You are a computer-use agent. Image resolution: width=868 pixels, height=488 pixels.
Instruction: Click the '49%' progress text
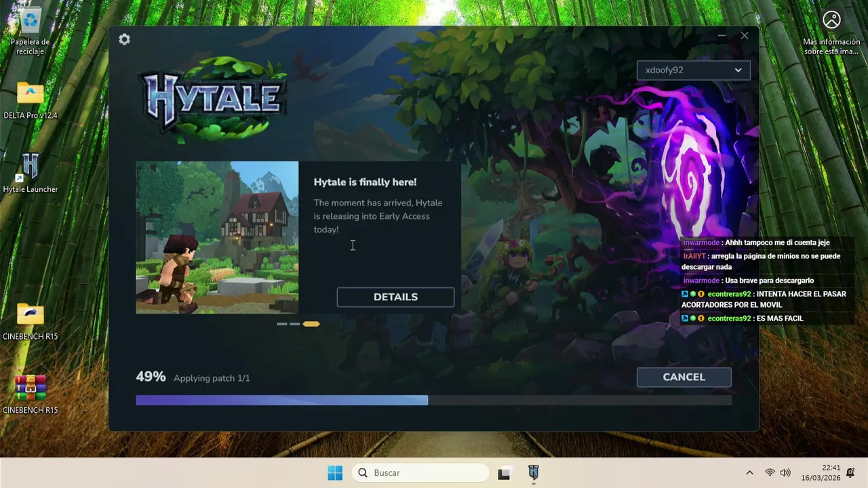pyautogui.click(x=151, y=377)
